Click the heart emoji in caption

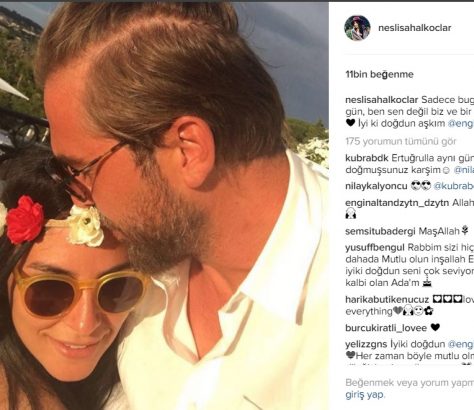pos(350,123)
